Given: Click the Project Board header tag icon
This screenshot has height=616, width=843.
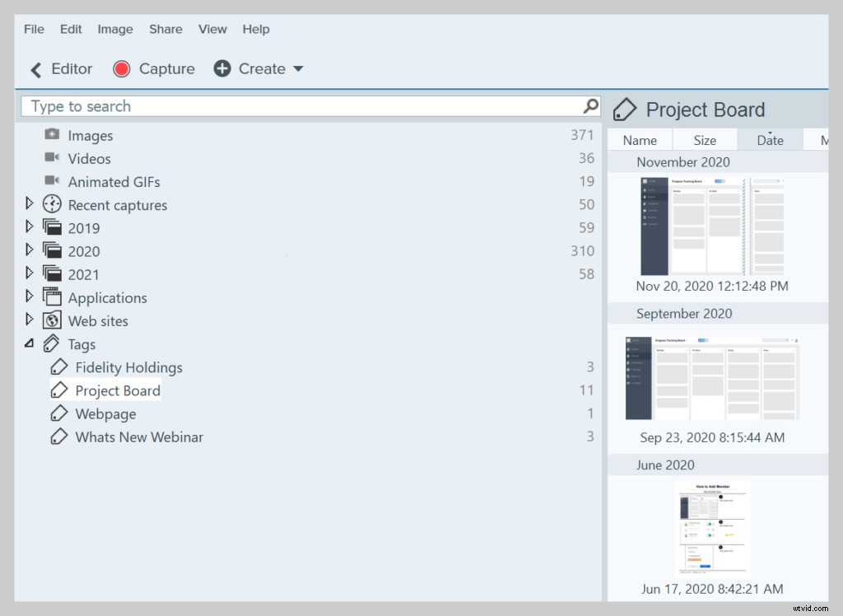Looking at the screenshot, I should 626,109.
